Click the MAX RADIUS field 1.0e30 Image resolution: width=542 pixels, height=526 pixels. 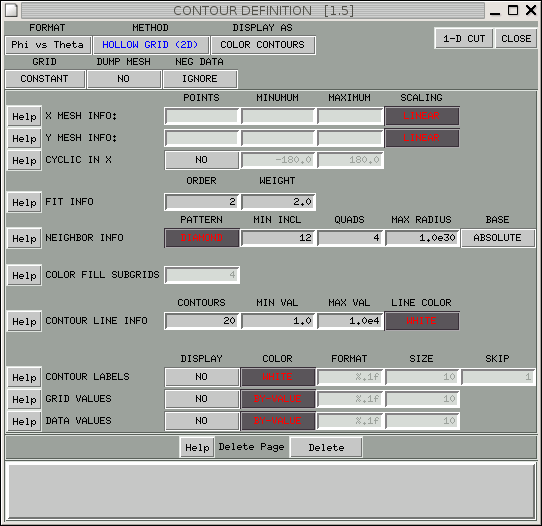422,238
